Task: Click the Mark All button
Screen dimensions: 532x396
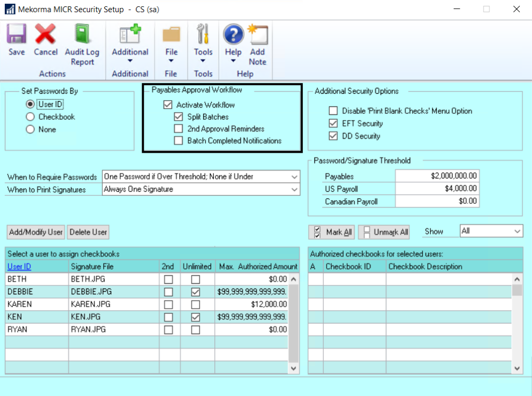Action: (x=332, y=232)
